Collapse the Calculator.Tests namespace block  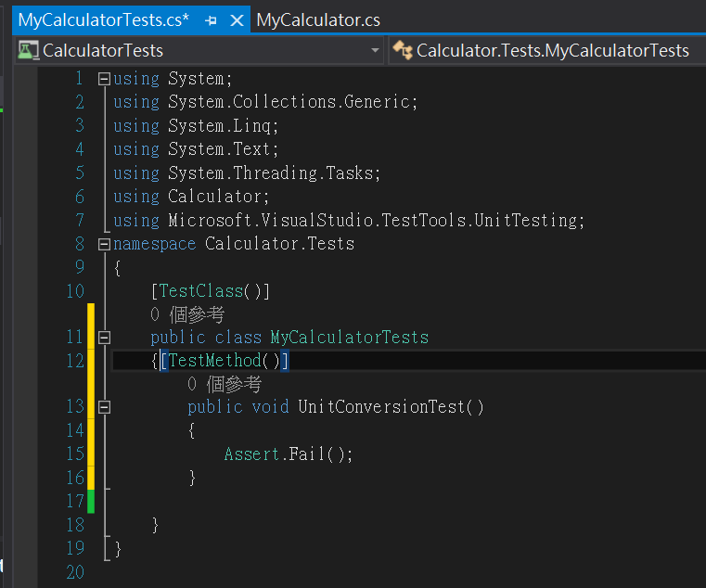pyautogui.click(x=104, y=245)
